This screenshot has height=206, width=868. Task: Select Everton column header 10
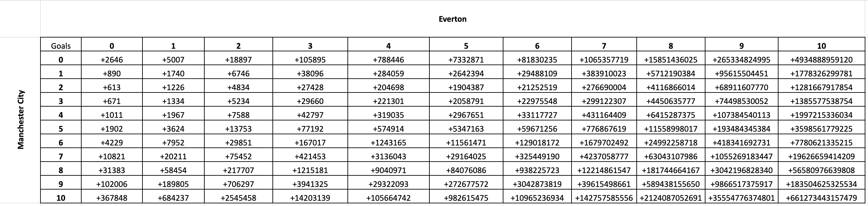822,46
